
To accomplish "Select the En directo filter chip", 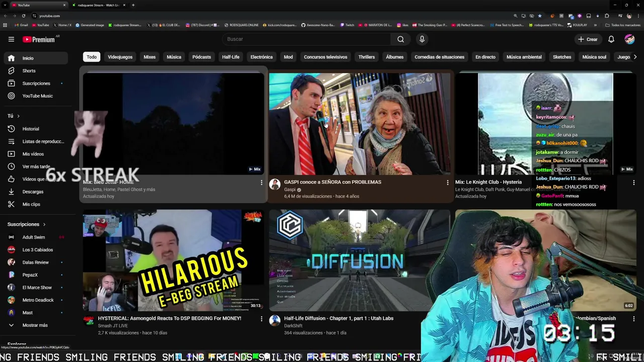I will pos(486,57).
